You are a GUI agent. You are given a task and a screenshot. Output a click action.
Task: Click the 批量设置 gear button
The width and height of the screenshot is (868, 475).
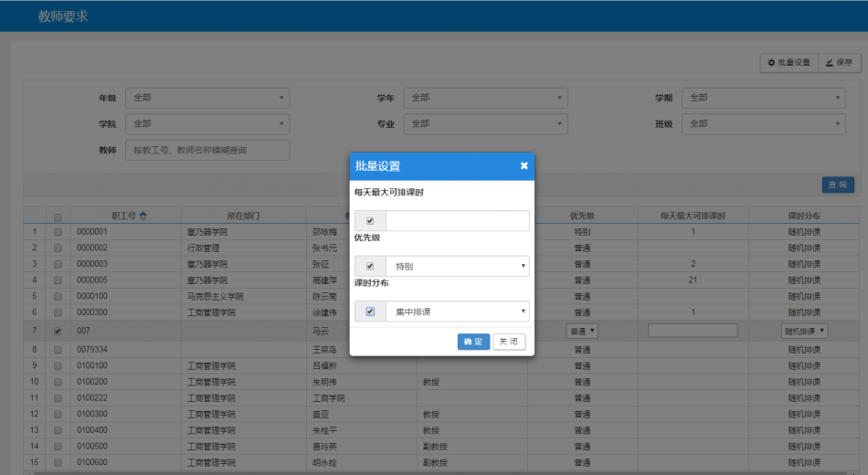pyautogui.click(x=789, y=62)
